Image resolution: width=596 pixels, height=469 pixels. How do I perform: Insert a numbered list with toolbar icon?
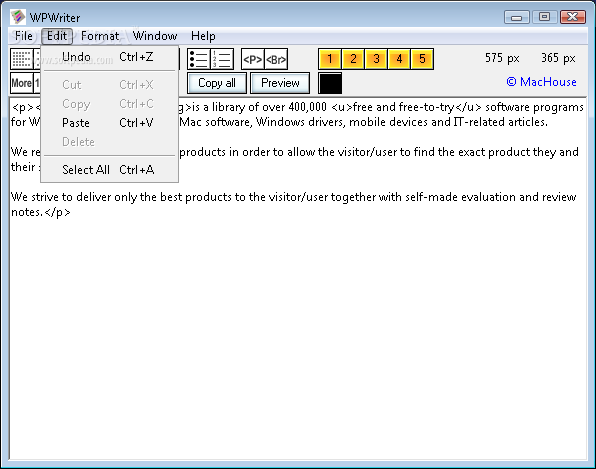[x=222, y=59]
